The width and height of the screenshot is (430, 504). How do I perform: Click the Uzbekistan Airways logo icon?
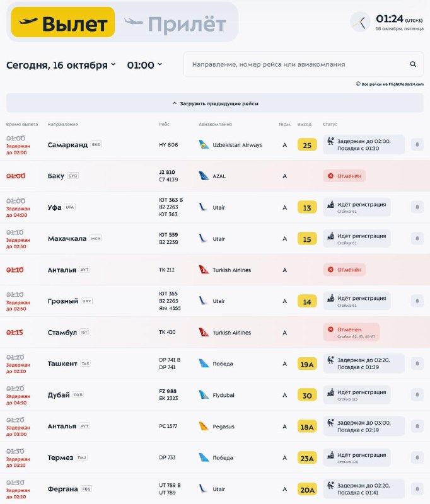pos(204,145)
